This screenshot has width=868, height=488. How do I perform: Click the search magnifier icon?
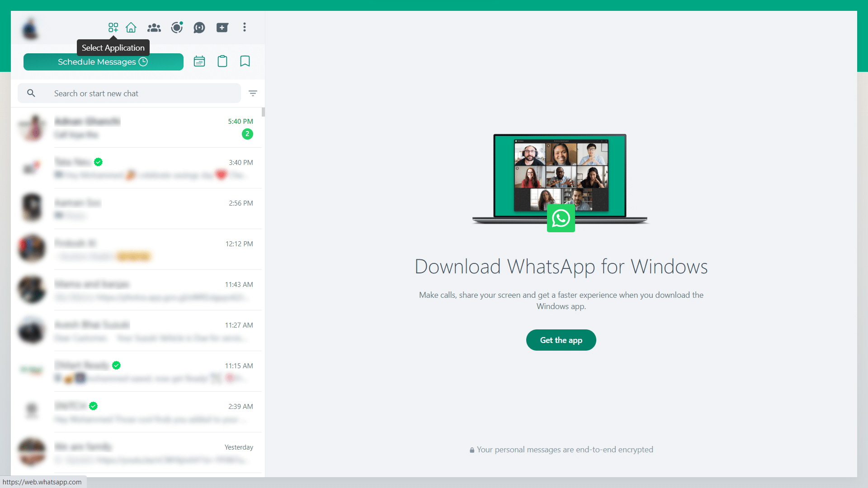point(31,93)
